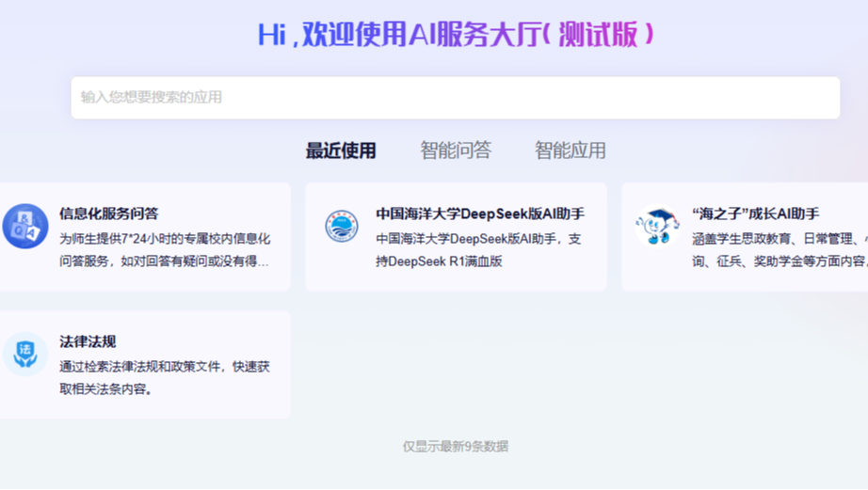
Task: Click the 测试版 label in the heading
Action: (604, 35)
